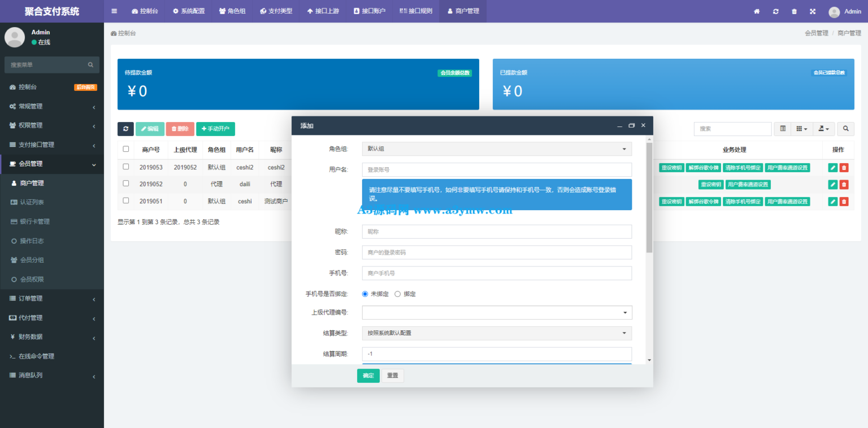Click the Admin avatar in top right
The image size is (868, 428).
(x=834, y=12)
